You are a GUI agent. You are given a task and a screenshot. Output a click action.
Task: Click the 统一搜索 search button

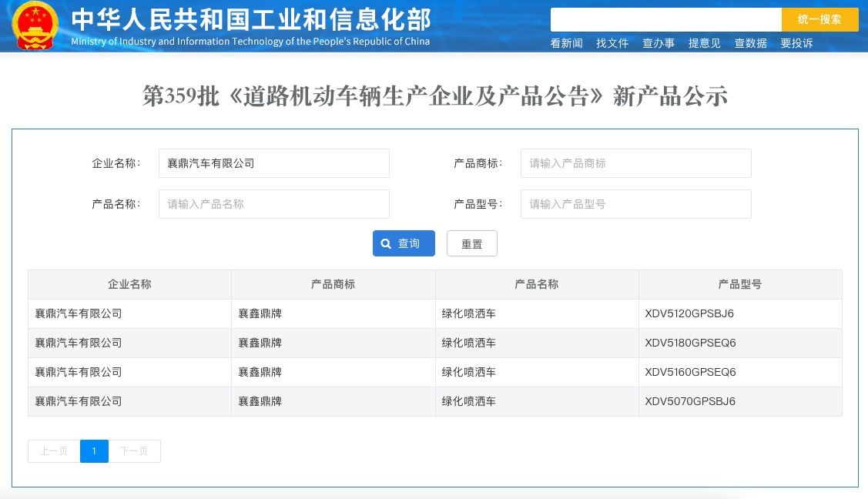pyautogui.click(x=819, y=19)
